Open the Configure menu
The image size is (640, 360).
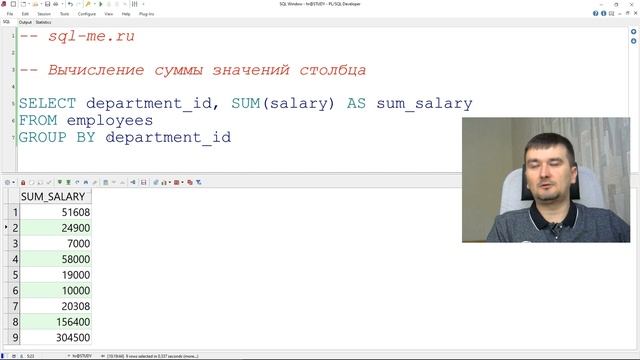87,14
